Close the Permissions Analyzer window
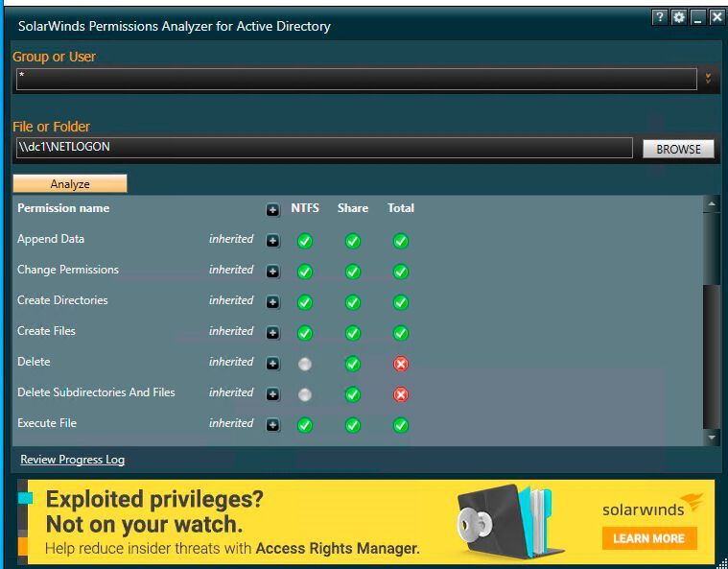 716,17
